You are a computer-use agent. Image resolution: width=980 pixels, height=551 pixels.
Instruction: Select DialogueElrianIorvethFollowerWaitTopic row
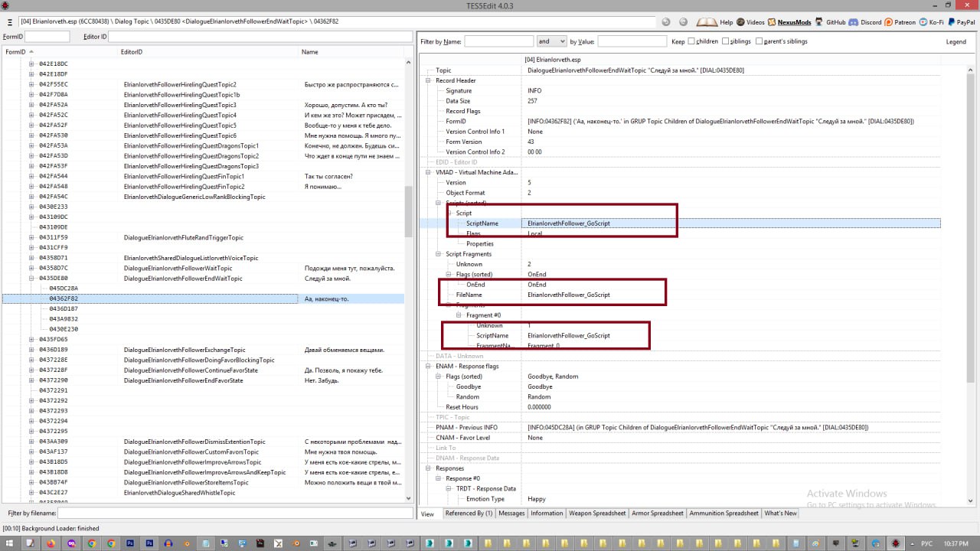point(203,268)
